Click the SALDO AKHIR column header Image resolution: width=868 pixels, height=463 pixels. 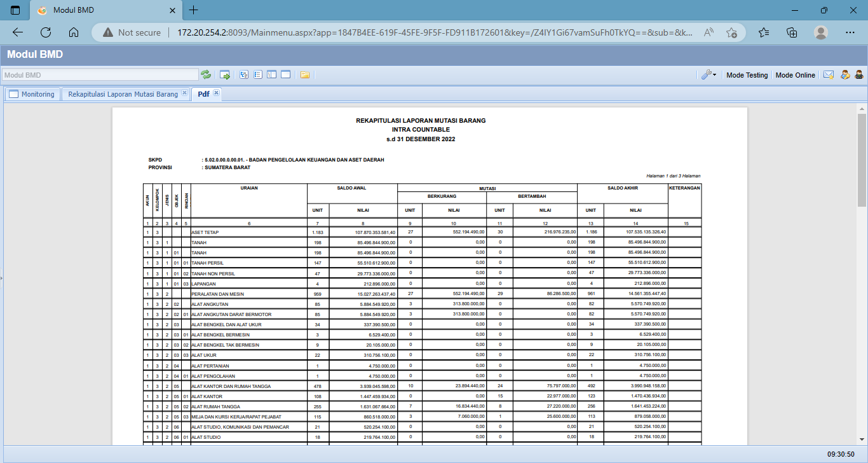tap(622, 188)
